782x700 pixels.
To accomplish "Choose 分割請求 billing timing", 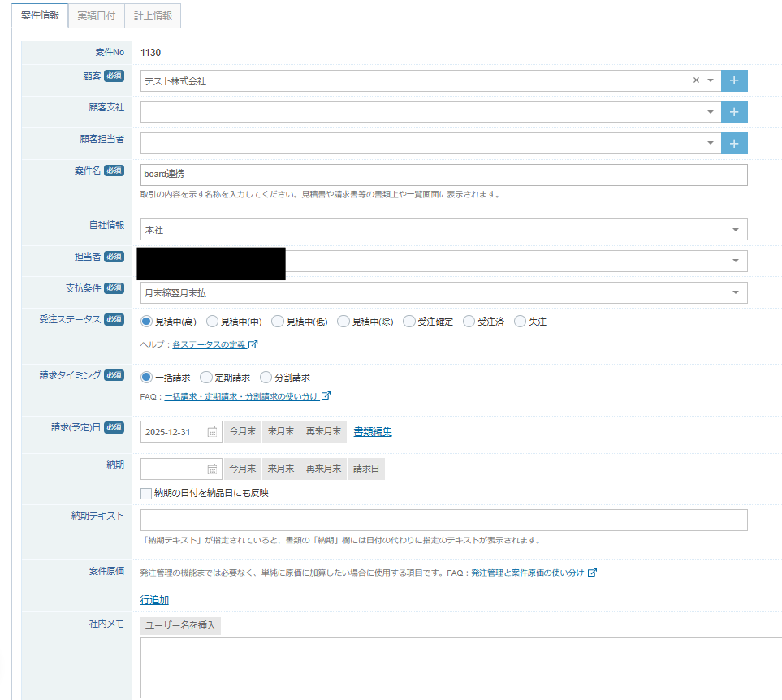I will (266, 378).
